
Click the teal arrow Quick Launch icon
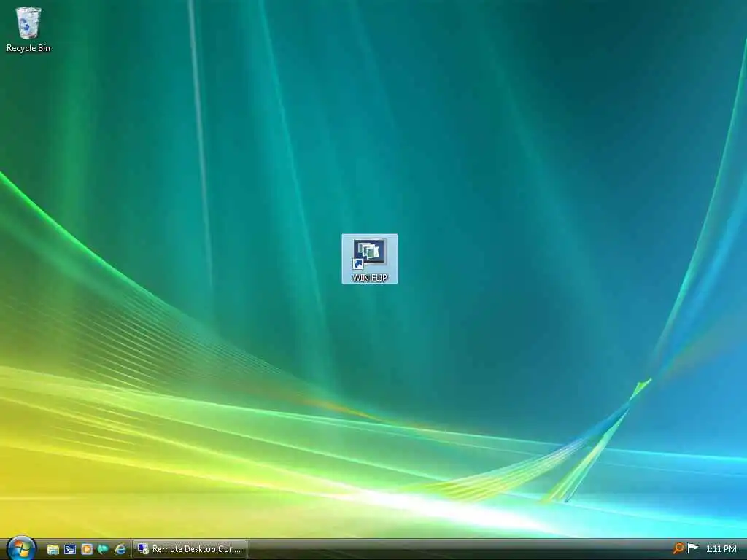click(103, 549)
